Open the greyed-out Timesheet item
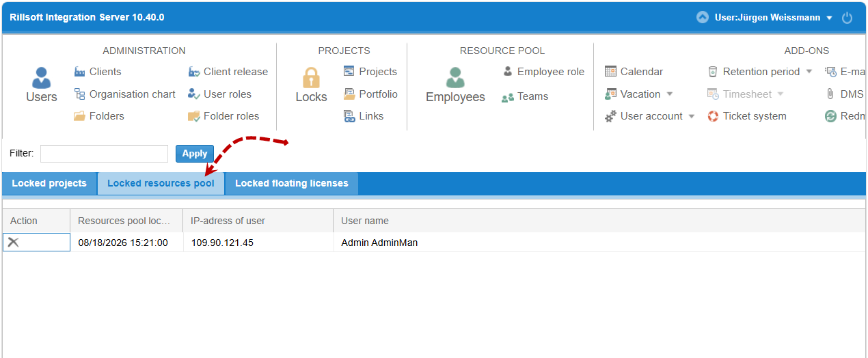Image resolution: width=868 pixels, height=358 pixels. pyautogui.click(x=738, y=94)
